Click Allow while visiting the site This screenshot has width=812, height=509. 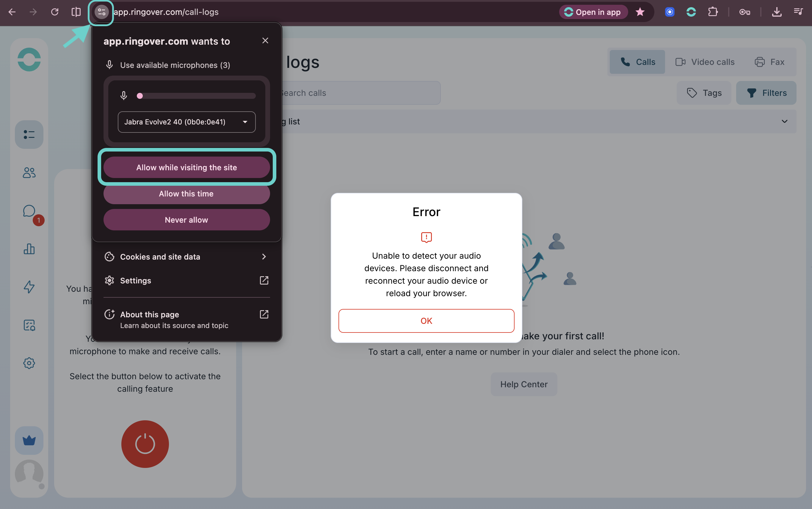[187, 167]
